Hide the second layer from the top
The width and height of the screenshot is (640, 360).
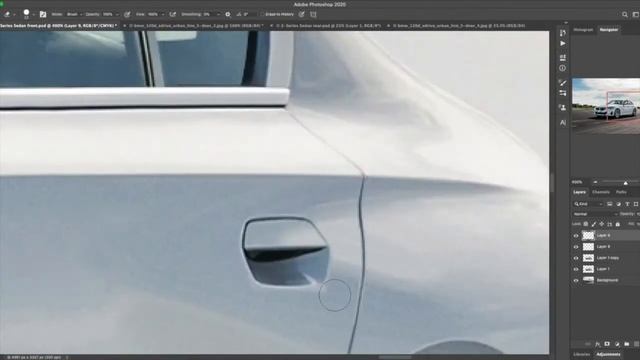point(576,247)
